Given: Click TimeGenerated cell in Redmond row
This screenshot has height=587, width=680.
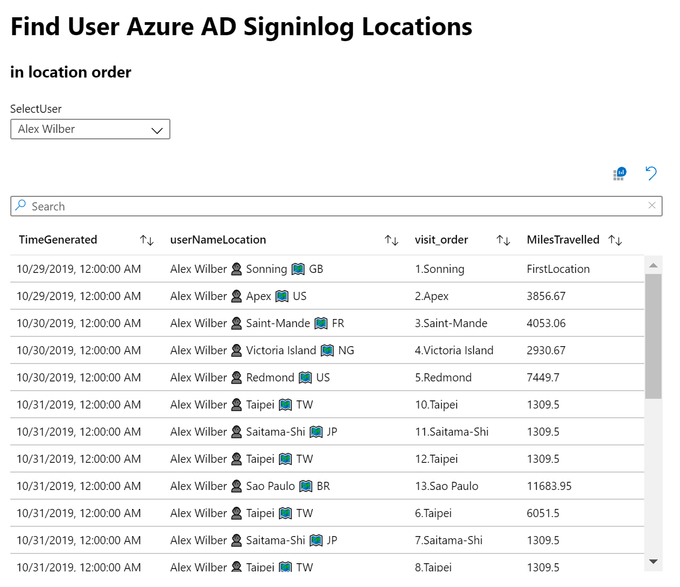Looking at the screenshot, I should pyautogui.click(x=78, y=377).
